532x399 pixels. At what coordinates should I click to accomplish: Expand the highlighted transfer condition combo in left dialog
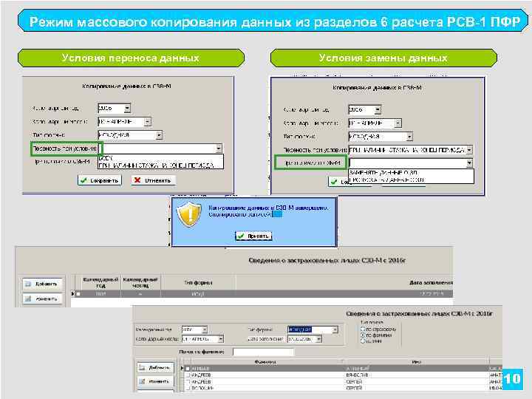[219, 149]
